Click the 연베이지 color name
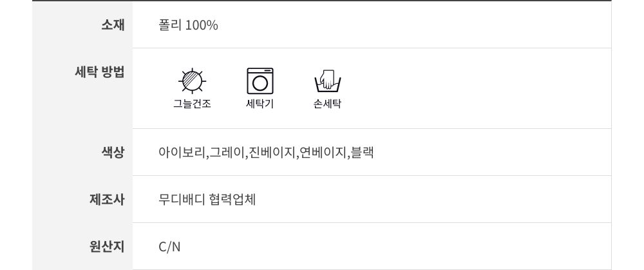The height and width of the screenshot is (270, 644). (x=323, y=153)
